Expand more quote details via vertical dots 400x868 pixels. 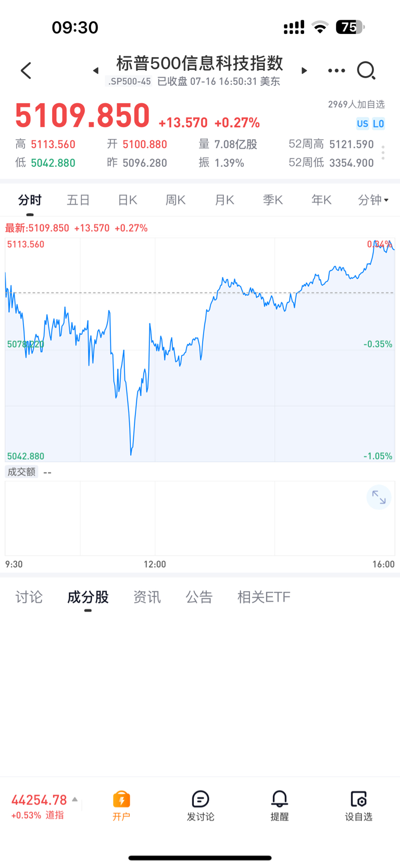click(x=383, y=153)
